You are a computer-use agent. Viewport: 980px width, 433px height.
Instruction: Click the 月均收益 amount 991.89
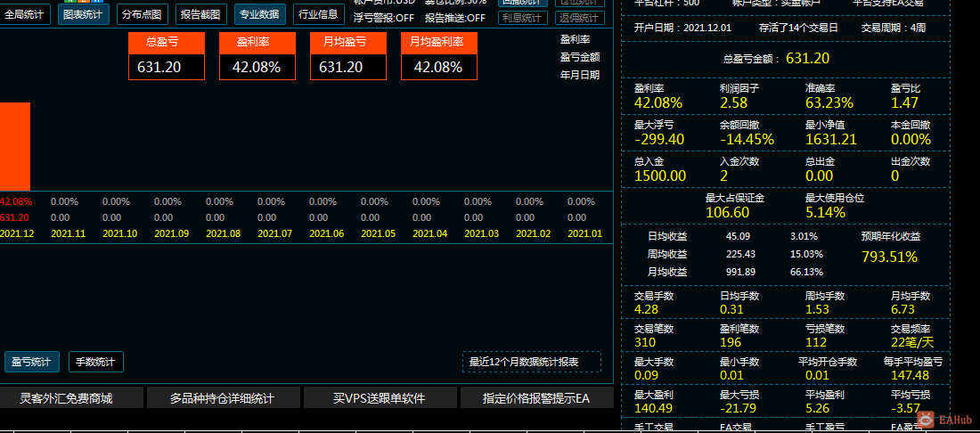coord(740,272)
